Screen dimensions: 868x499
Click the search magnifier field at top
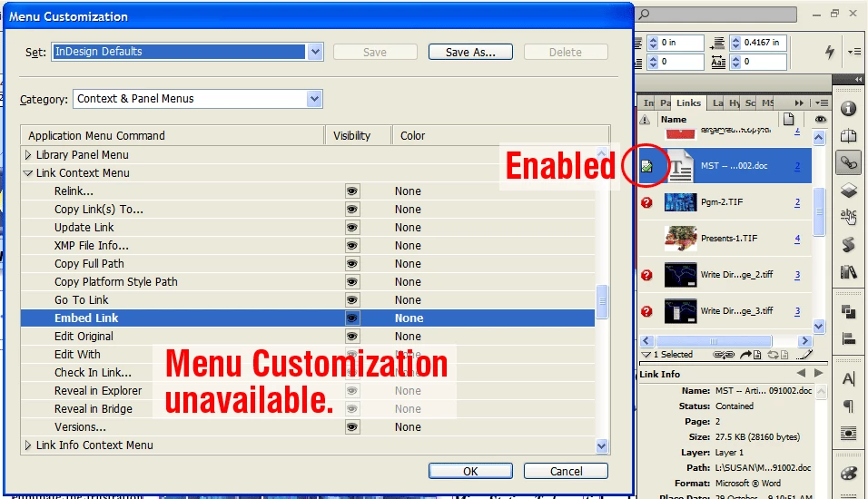pos(717,14)
